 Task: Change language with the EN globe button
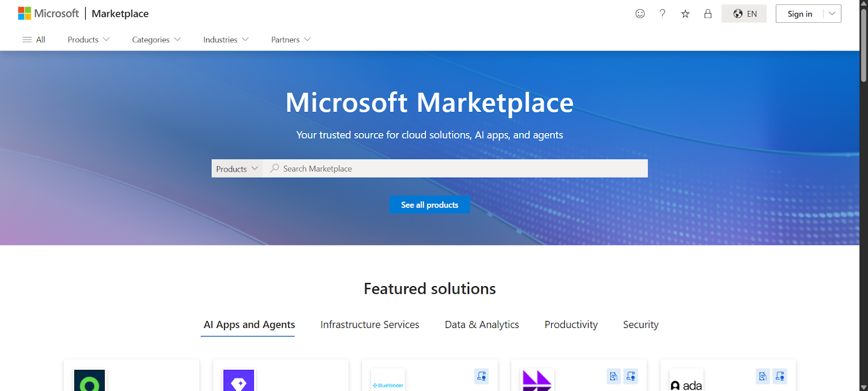[x=744, y=14]
